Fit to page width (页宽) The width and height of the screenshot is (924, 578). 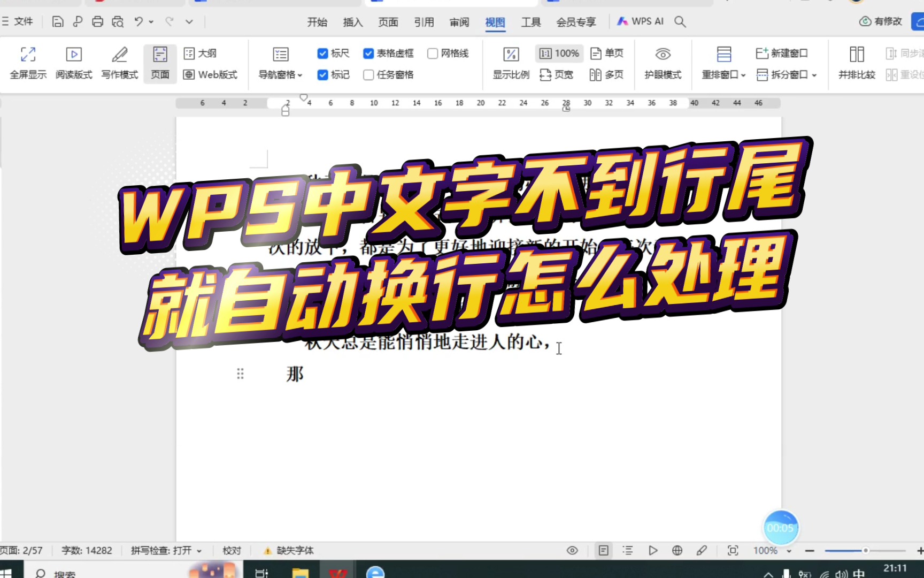click(x=557, y=74)
